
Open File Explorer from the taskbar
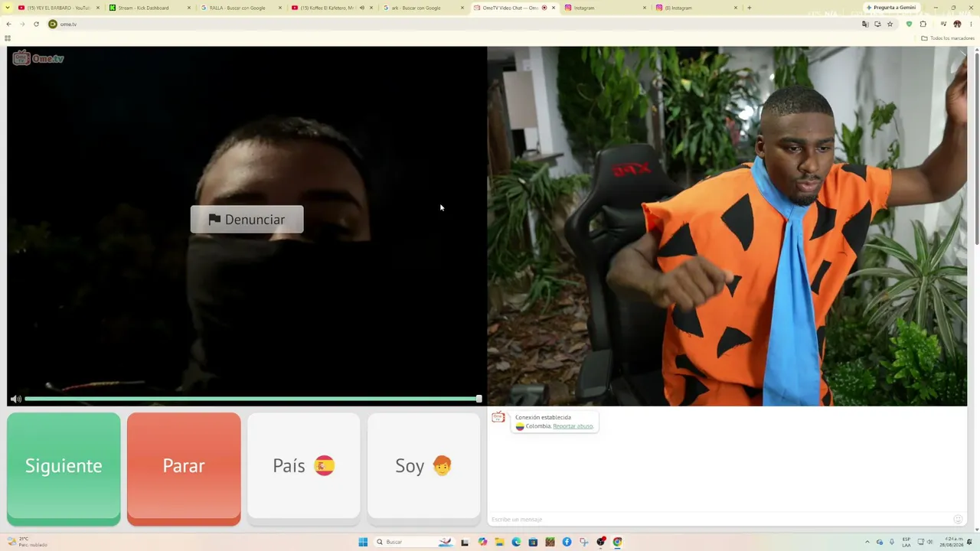click(x=499, y=542)
